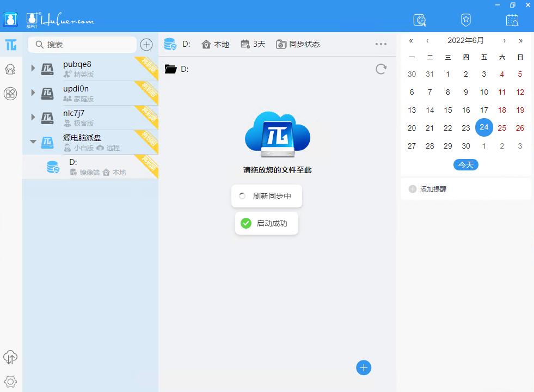The width and height of the screenshot is (534, 392).
Task: Click the sync status 同步状态 toolbar icon
Action: coord(297,44)
